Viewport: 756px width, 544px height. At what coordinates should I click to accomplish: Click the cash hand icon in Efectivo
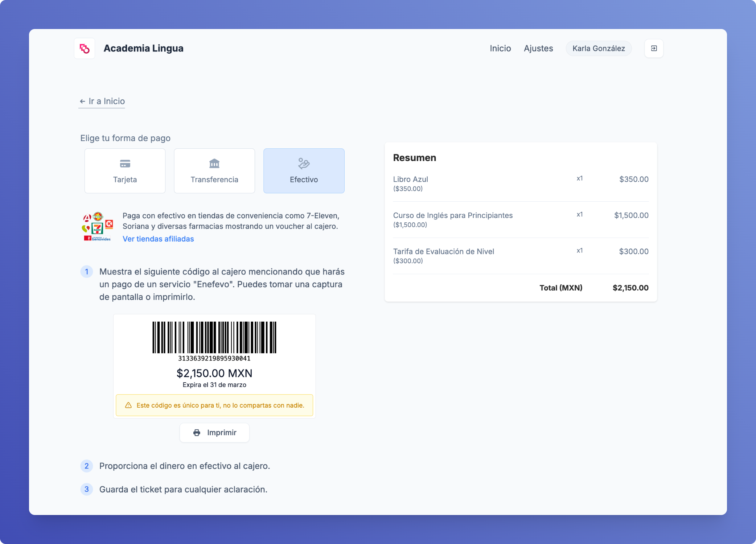tap(304, 164)
